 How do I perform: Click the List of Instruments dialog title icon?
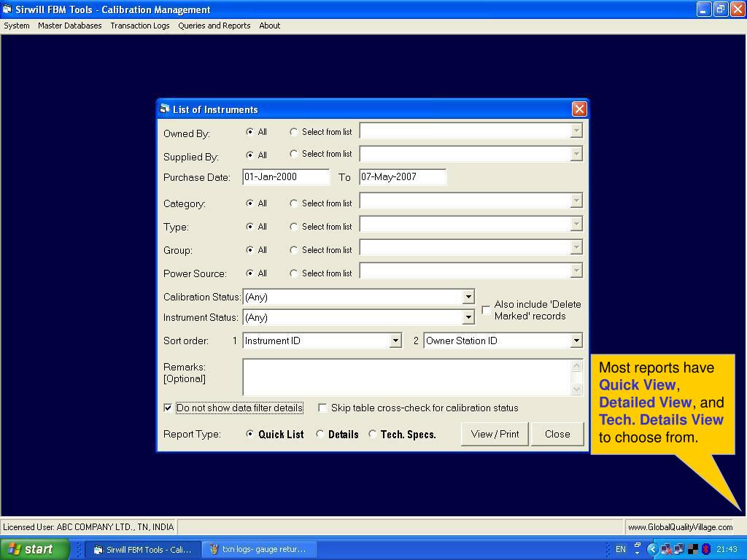(x=165, y=109)
